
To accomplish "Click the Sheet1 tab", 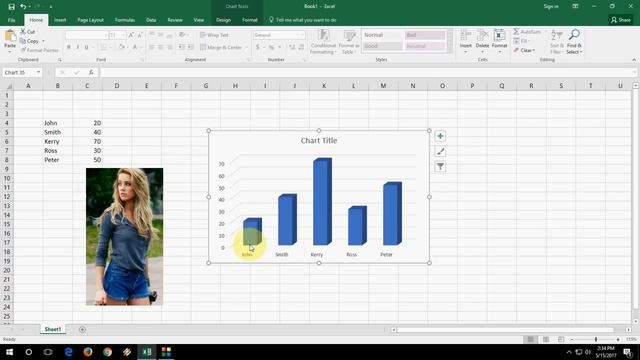I will (x=53, y=329).
